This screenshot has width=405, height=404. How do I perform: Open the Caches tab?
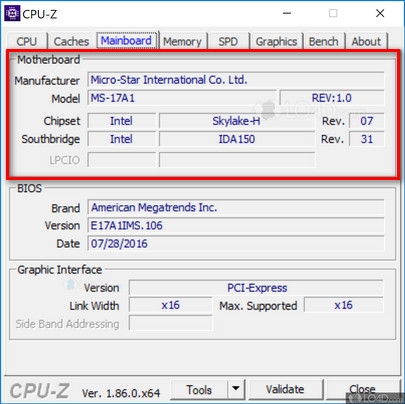[71, 42]
